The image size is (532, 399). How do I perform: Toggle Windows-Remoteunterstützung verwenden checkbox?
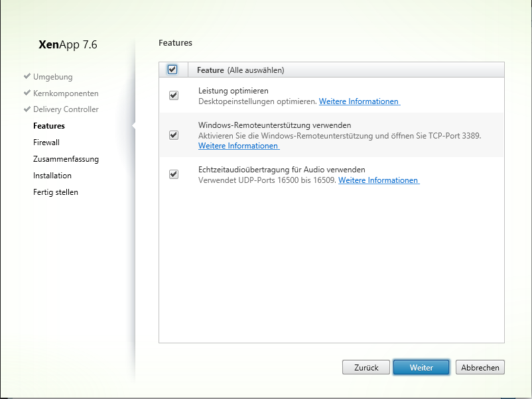[174, 135]
